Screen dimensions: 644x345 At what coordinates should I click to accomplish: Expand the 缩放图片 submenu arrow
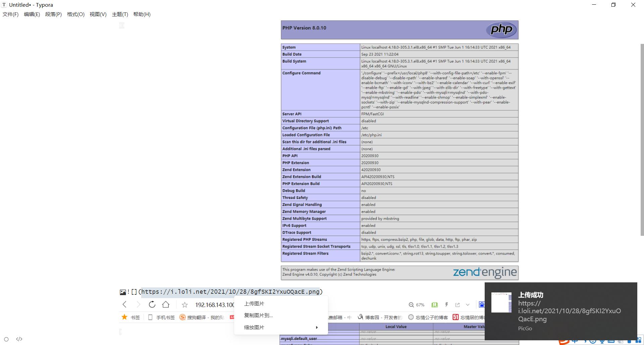[317, 328]
